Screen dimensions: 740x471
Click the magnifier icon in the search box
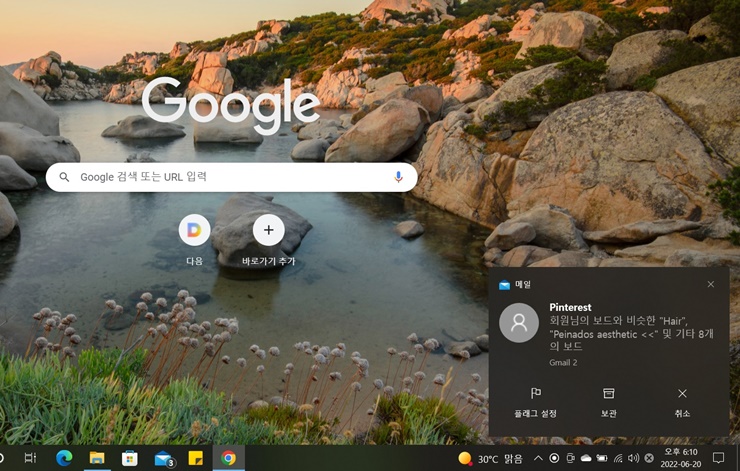tap(64, 177)
